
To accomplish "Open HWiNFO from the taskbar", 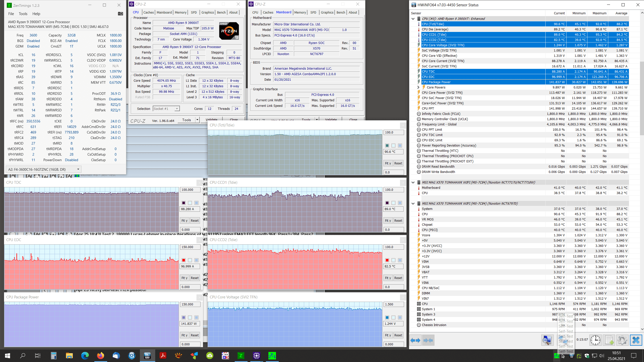I will coord(147,355).
